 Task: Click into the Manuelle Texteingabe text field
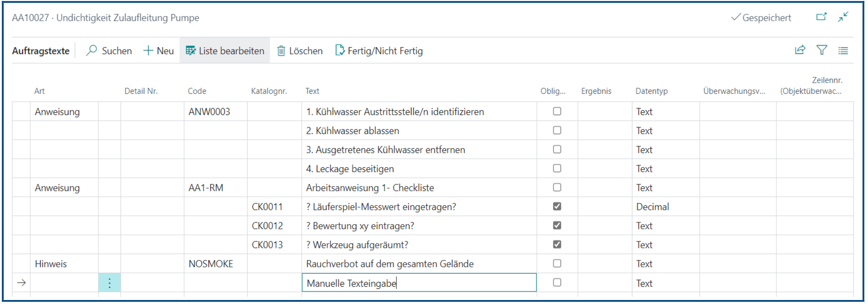[419, 283]
